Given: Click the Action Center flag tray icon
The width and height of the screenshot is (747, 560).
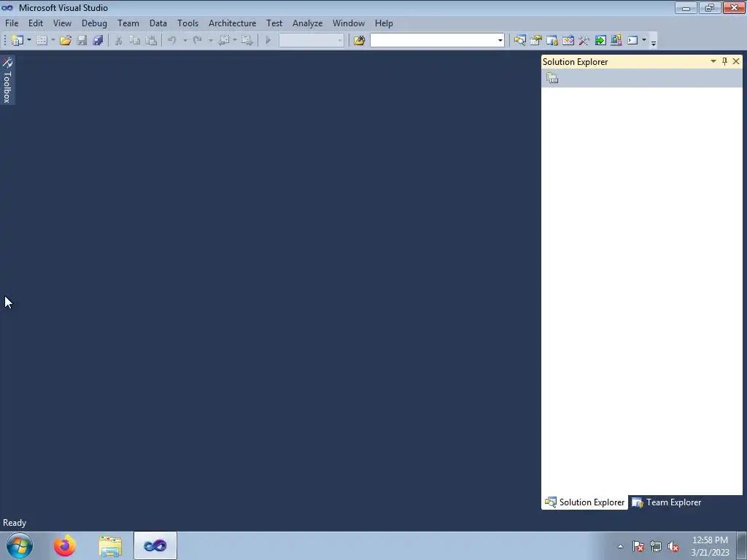Looking at the screenshot, I should pyautogui.click(x=638, y=546).
